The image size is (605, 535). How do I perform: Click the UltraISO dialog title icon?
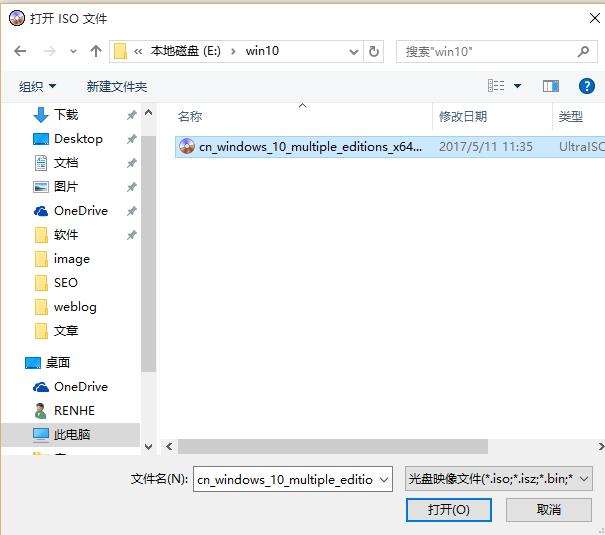(17, 18)
